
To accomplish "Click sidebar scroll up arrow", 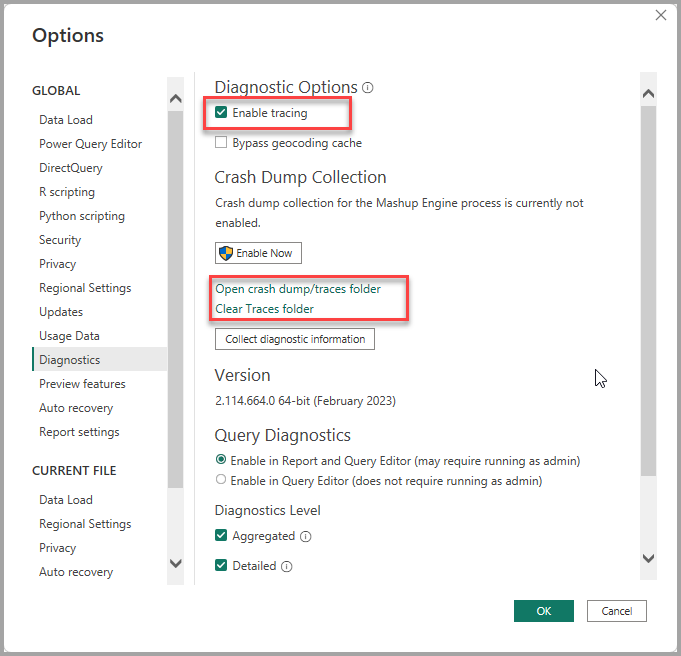I will coord(175,99).
